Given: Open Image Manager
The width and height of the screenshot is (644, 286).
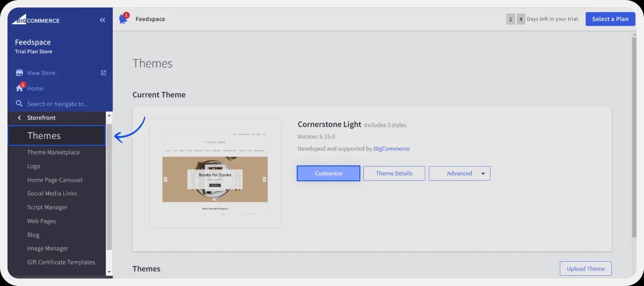Looking at the screenshot, I should coord(47,248).
